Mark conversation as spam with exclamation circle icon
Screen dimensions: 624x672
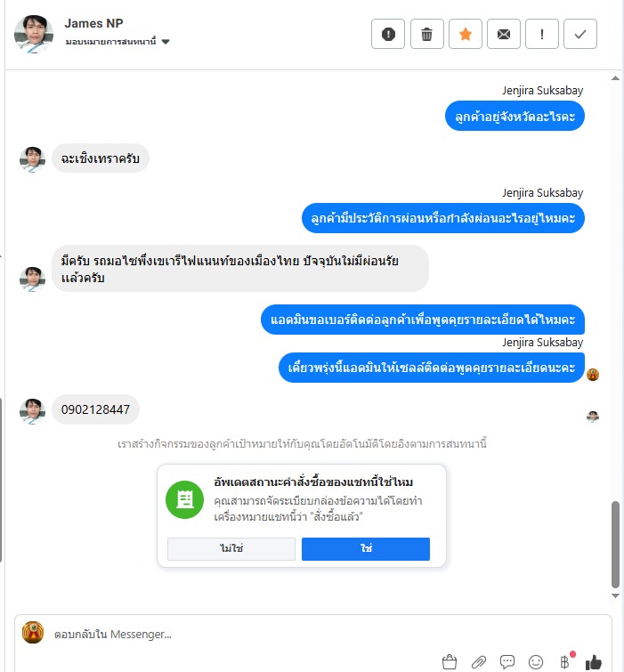point(388,34)
